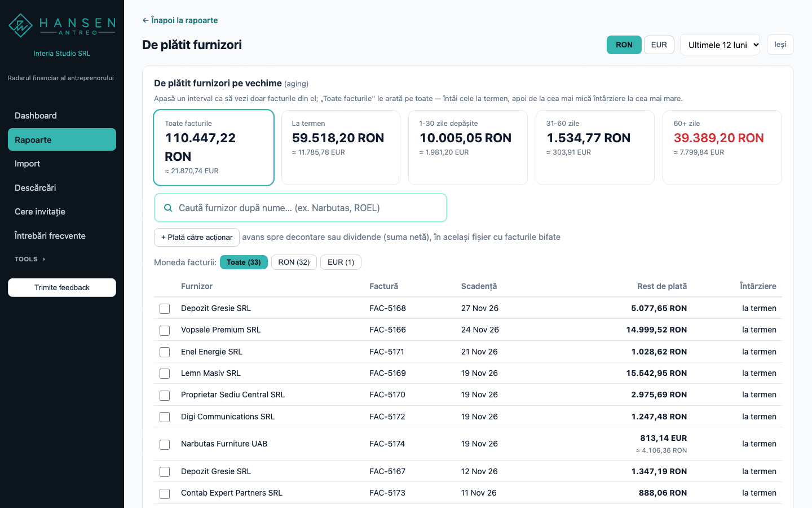Viewport: 812px width, 508px height.
Task: Open Întrebări frecvente page
Action: (x=62, y=235)
